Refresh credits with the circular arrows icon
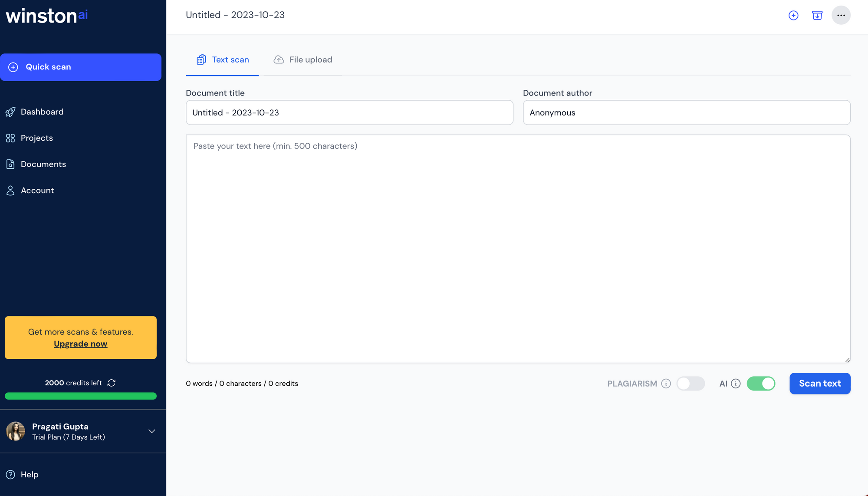This screenshot has height=496, width=868. 112,383
